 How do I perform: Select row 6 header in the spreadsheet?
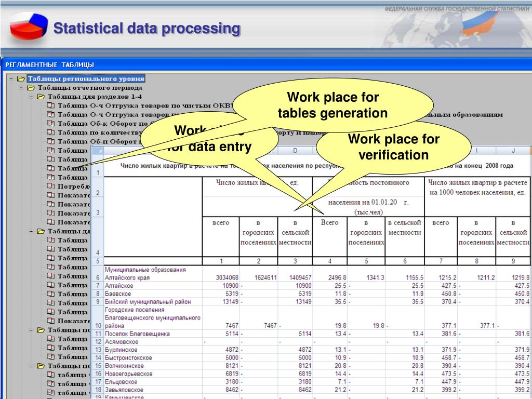[x=98, y=277]
